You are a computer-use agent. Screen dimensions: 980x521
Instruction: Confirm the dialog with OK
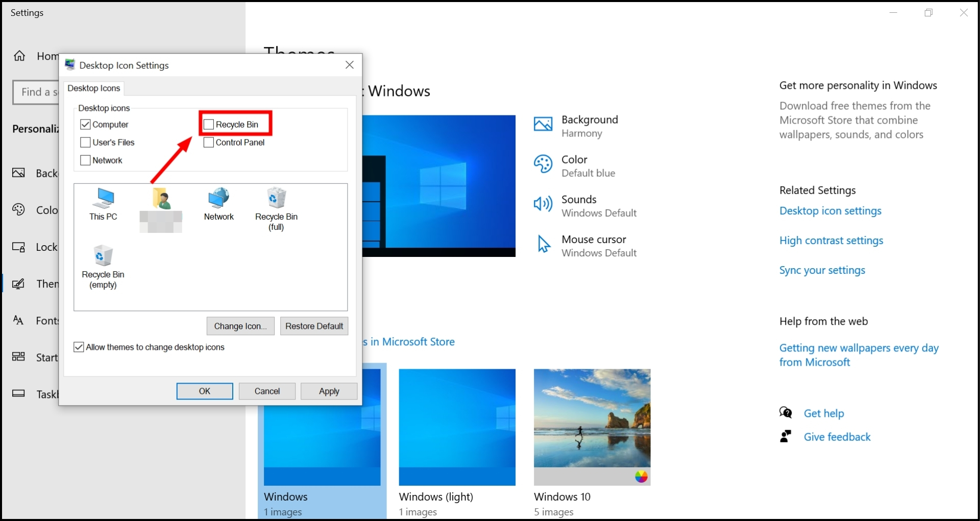[205, 391]
